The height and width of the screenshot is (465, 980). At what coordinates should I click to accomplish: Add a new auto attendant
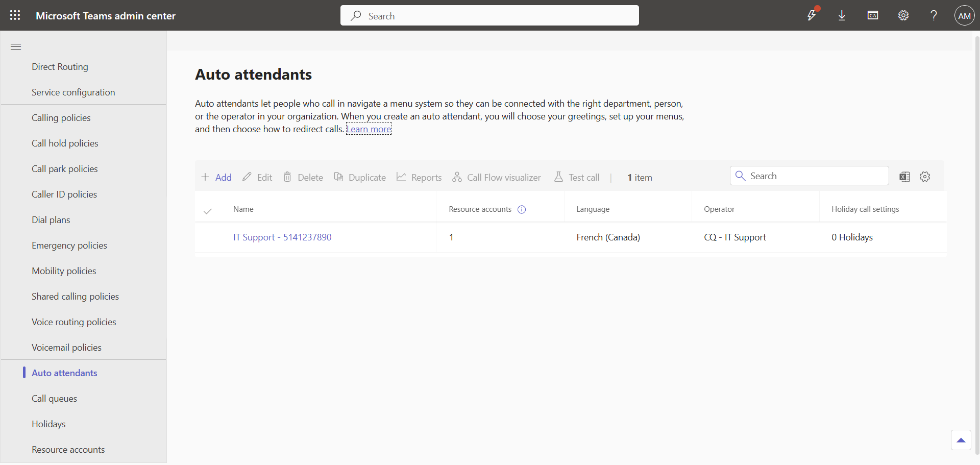(216, 177)
